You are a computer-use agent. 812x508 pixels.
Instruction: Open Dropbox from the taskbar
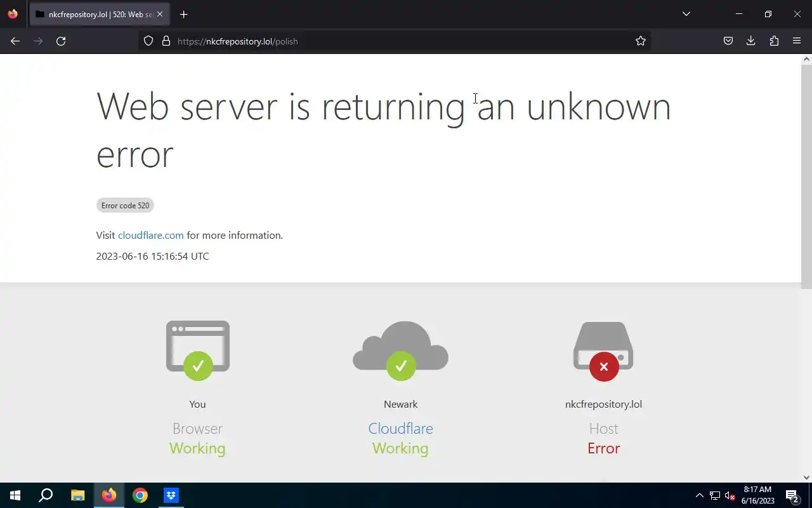pos(171,495)
